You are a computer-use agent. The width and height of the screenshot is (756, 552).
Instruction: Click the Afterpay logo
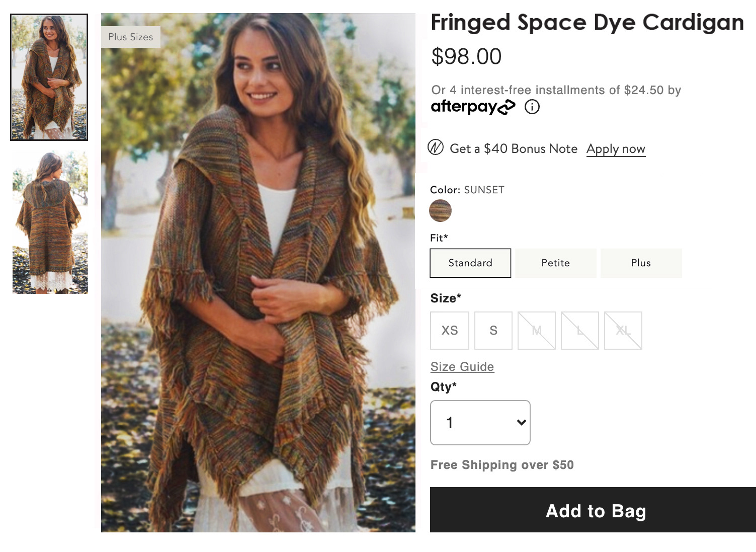473,107
